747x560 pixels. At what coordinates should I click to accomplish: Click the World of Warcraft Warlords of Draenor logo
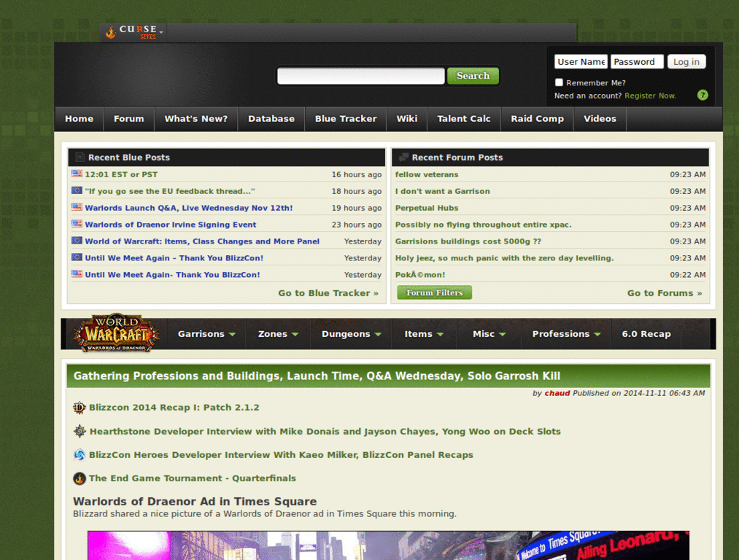117,333
